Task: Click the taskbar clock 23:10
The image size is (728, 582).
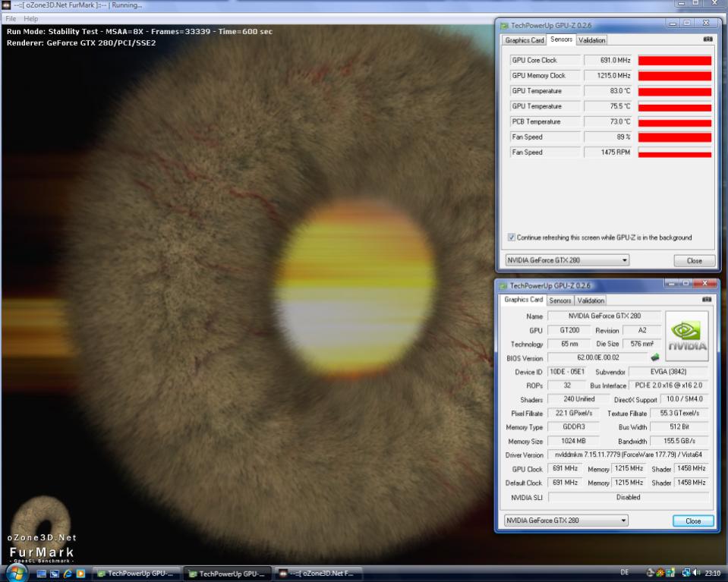Action: [x=713, y=573]
